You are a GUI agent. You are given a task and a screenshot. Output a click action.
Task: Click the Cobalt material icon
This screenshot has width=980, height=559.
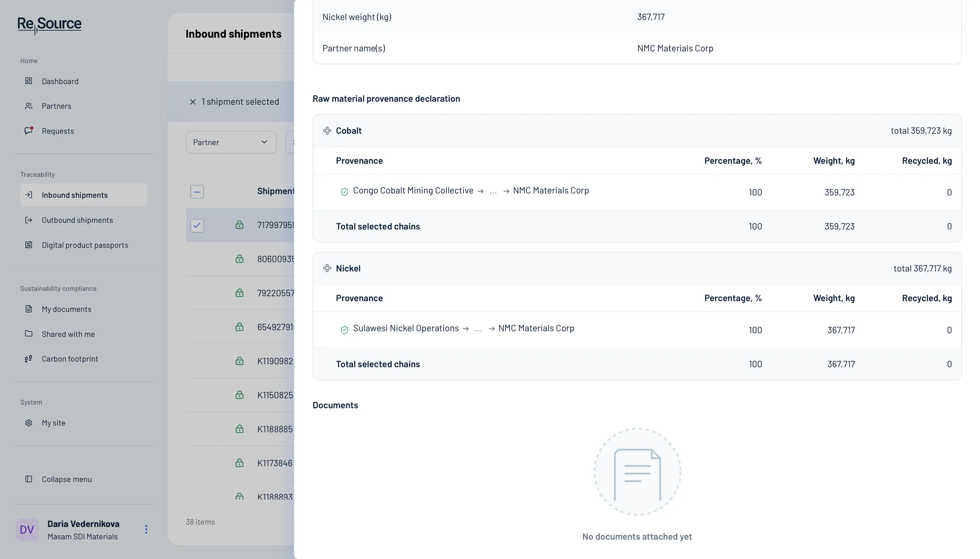pyautogui.click(x=327, y=131)
